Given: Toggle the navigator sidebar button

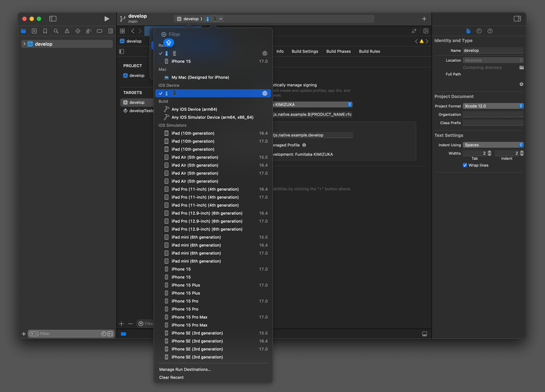Looking at the screenshot, I should click(x=53, y=19).
